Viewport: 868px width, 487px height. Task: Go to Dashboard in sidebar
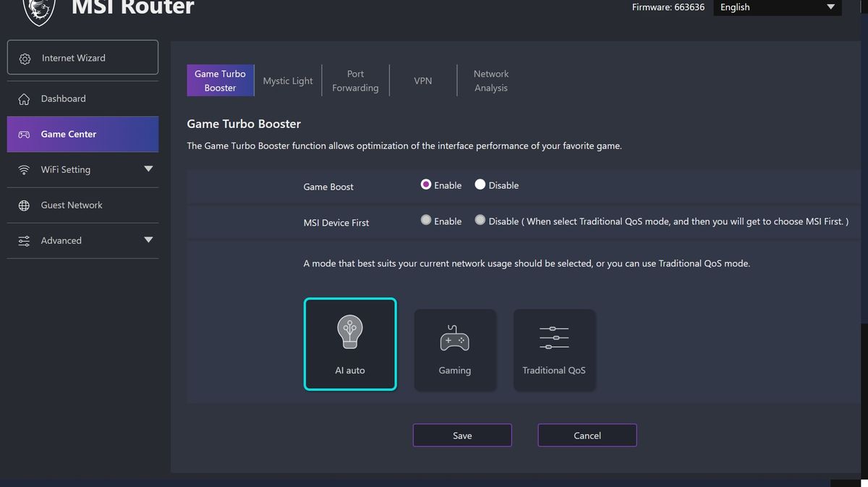(82, 98)
